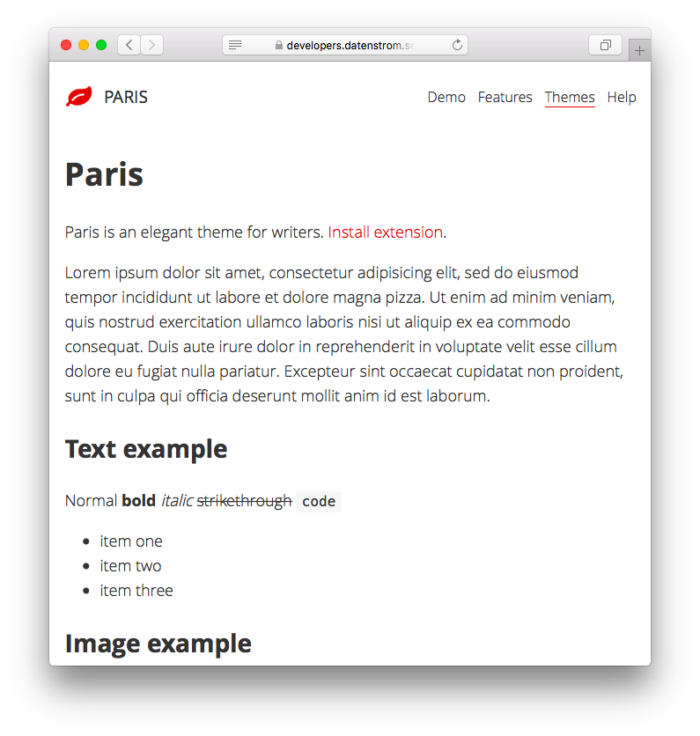Reload the page with the refresh icon
Screen dimensions: 700x736
tap(457, 45)
